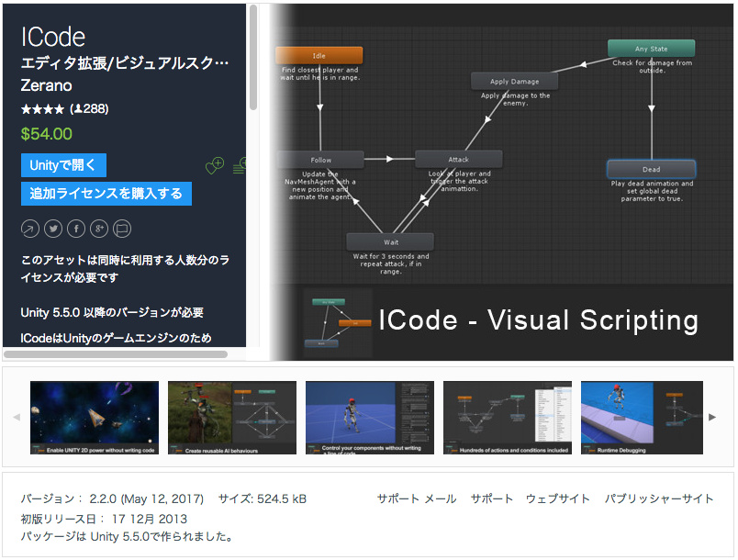This screenshot has height=560, width=738.
Task: Click the user count icon near 288
Action: click(x=79, y=108)
